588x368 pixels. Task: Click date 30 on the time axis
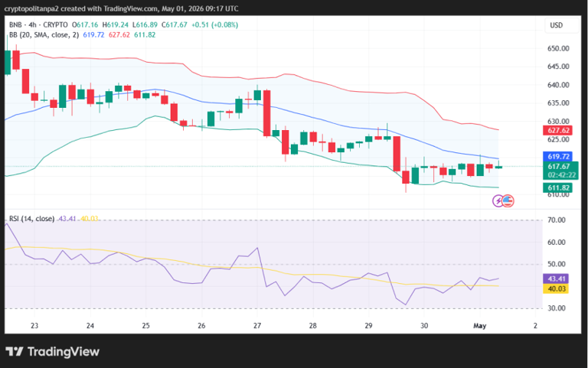pos(424,326)
